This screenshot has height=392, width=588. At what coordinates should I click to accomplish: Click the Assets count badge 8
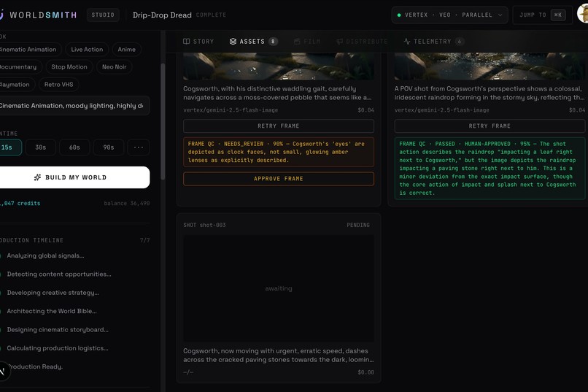click(x=273, y=42)
